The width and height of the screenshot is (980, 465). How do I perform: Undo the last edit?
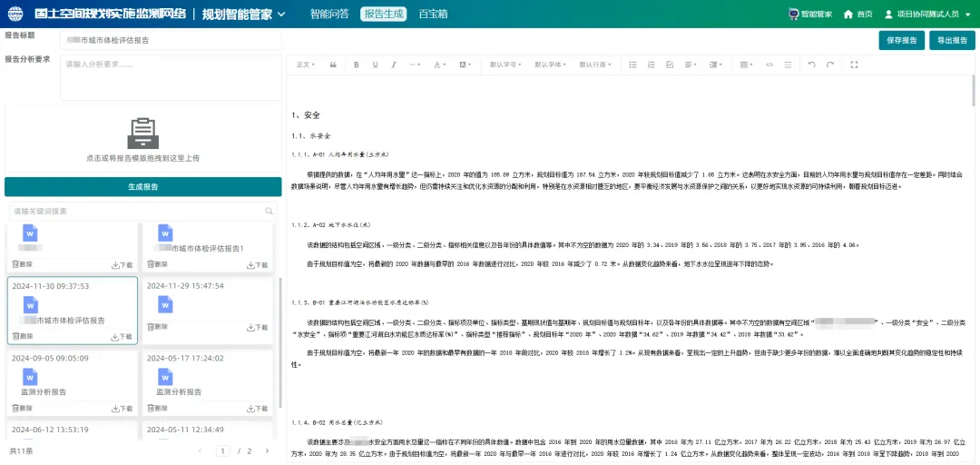pos(811,64)
